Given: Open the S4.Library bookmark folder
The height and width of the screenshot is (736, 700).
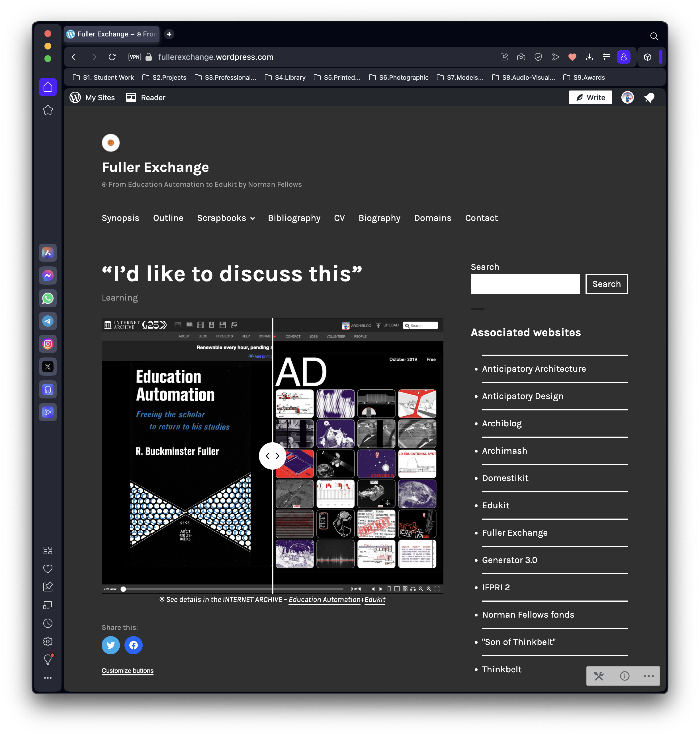Looking at the screenshot, I should coord(285,77).
